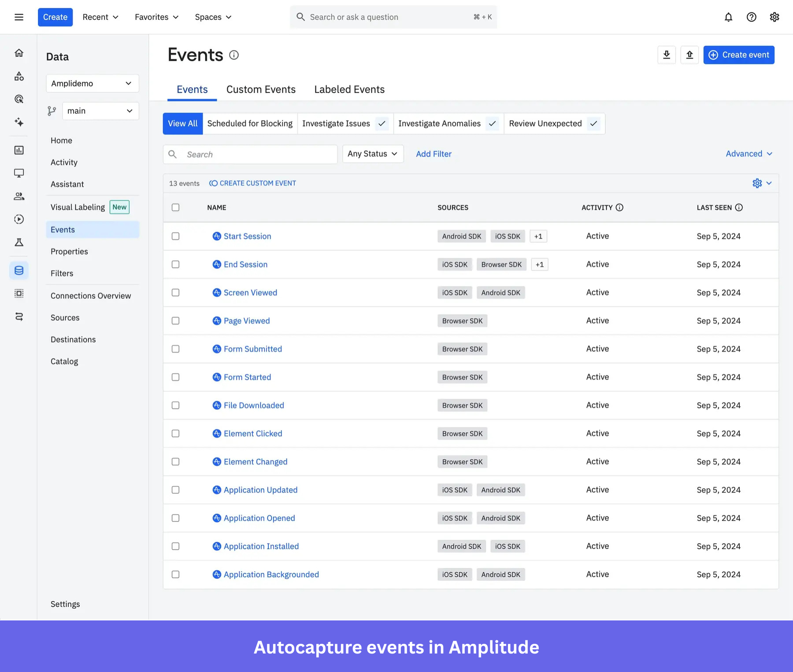793x672 pixels.
Task: Select the Investigate Anomalies filter tab
Action: click(448, 124)
